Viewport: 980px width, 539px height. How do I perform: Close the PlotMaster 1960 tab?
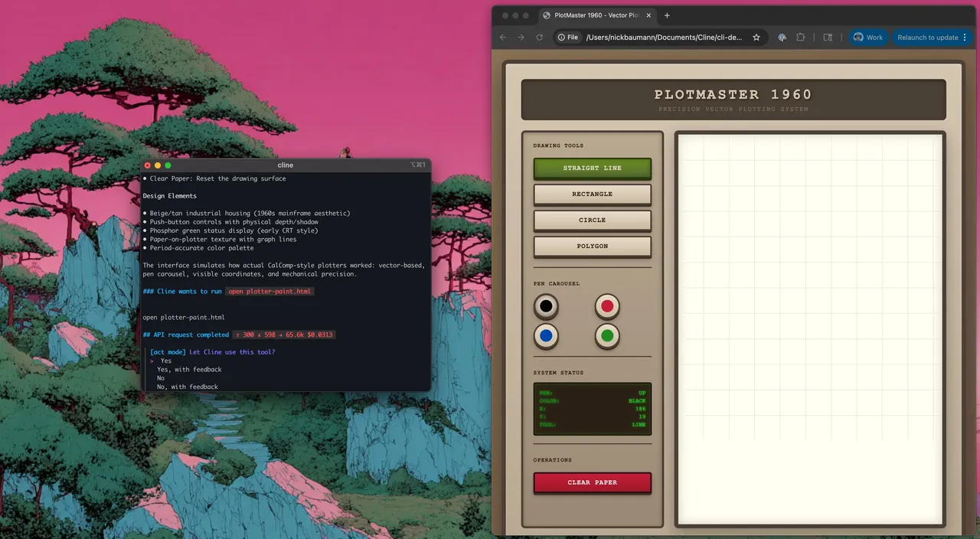(x=648, y=15)
